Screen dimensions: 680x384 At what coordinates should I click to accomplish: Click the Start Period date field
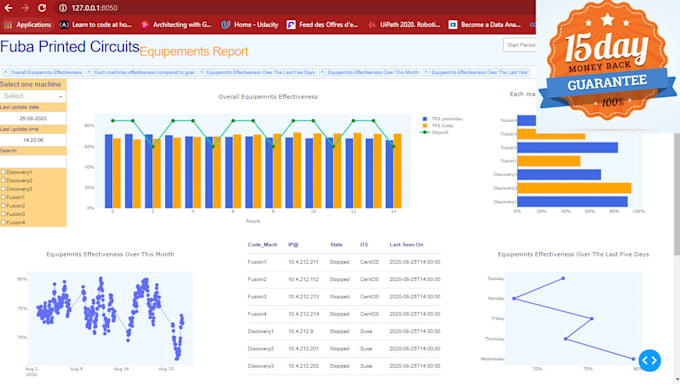[x=520, y=45]
